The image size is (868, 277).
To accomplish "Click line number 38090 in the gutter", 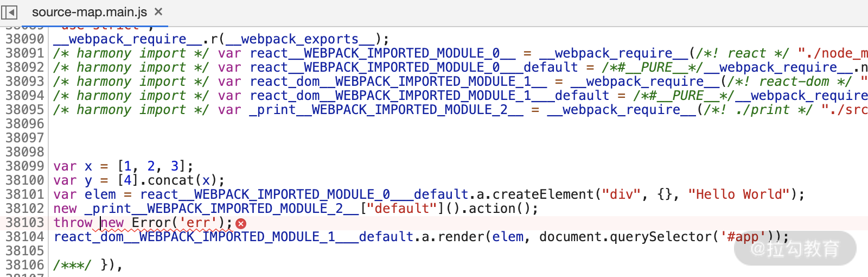I will point(24,39).
